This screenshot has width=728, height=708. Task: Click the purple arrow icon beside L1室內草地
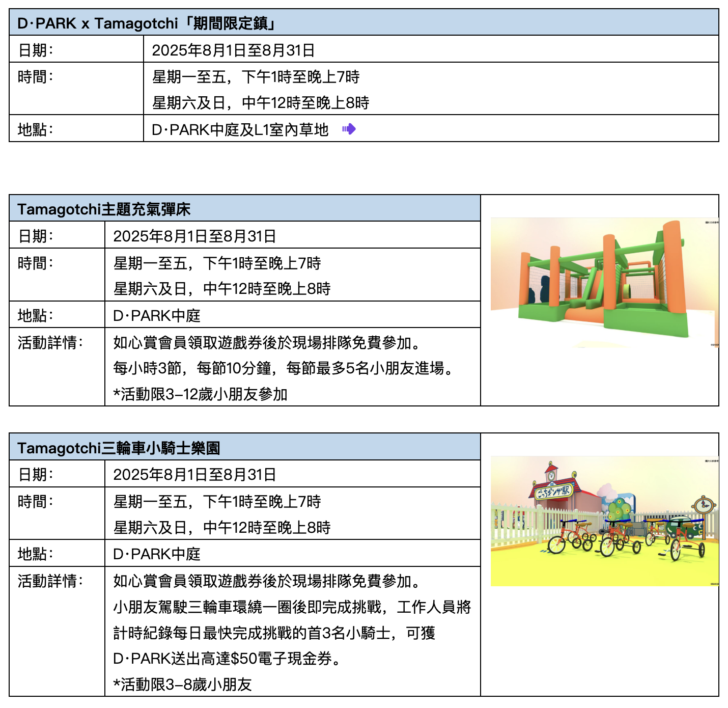[349, 129]
